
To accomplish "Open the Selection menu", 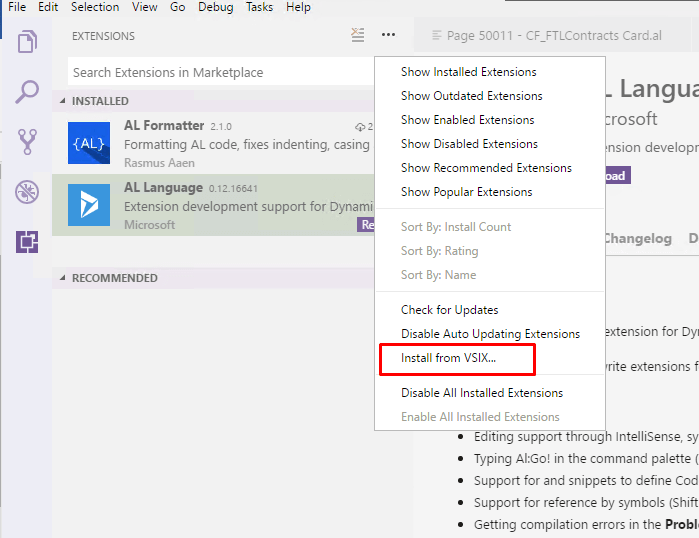I will click(95, 7).
